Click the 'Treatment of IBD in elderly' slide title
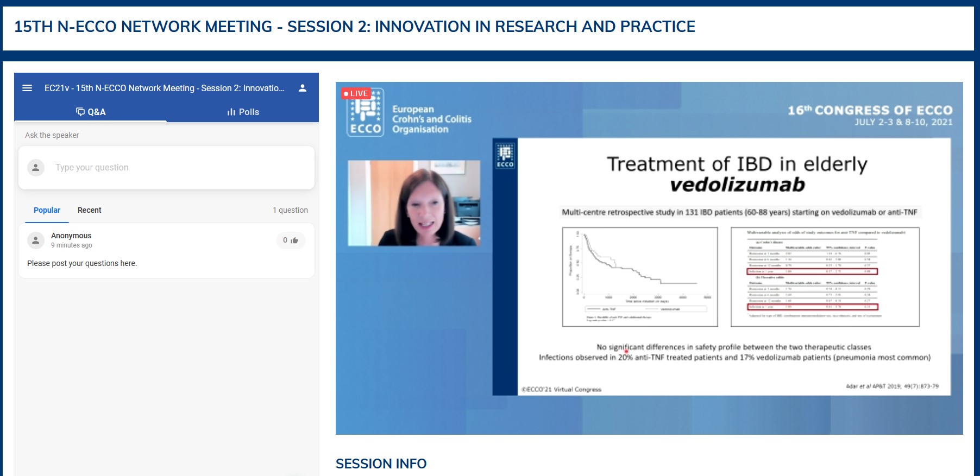This screenshot has height=476, width=980. click(x=737, y=164)
